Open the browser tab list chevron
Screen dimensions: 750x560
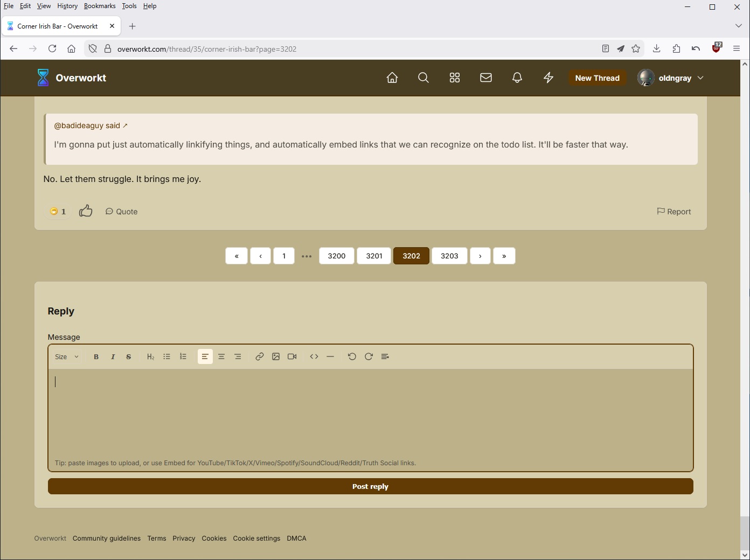tap(738, 26)
